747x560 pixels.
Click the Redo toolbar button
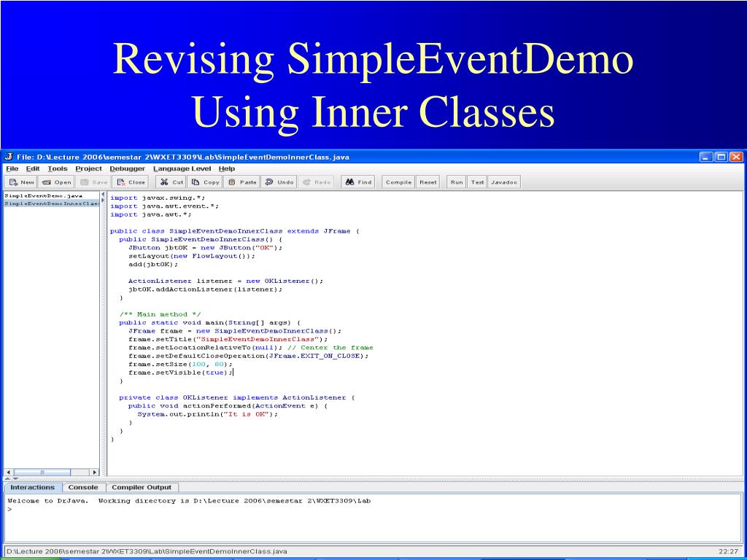(316, 182)
